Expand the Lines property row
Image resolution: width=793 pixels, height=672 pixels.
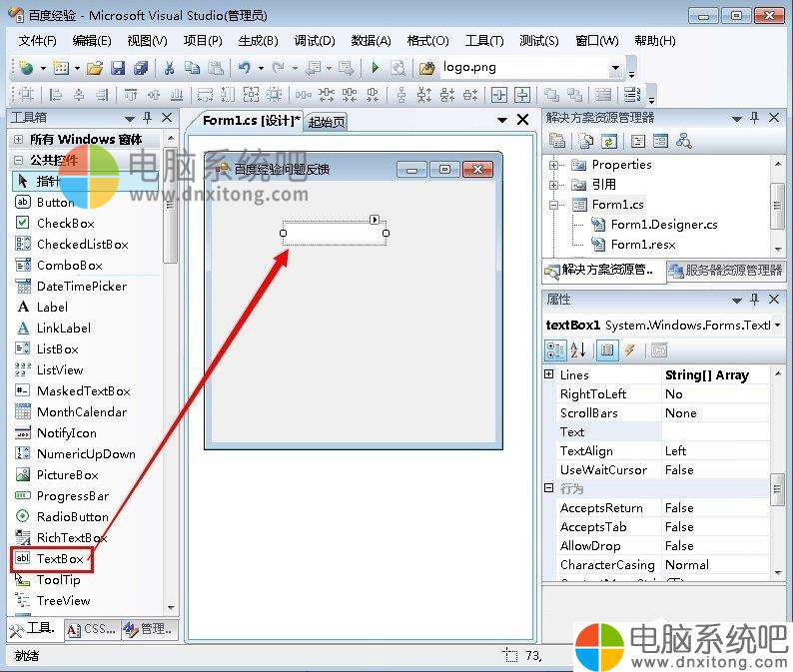[x=549, y=374]
